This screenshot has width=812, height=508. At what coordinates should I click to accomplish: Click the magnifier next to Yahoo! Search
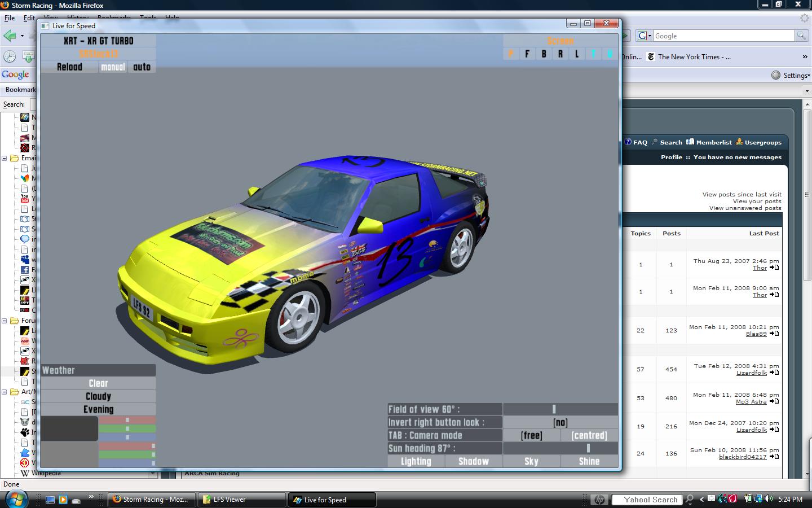pos(689,500)
